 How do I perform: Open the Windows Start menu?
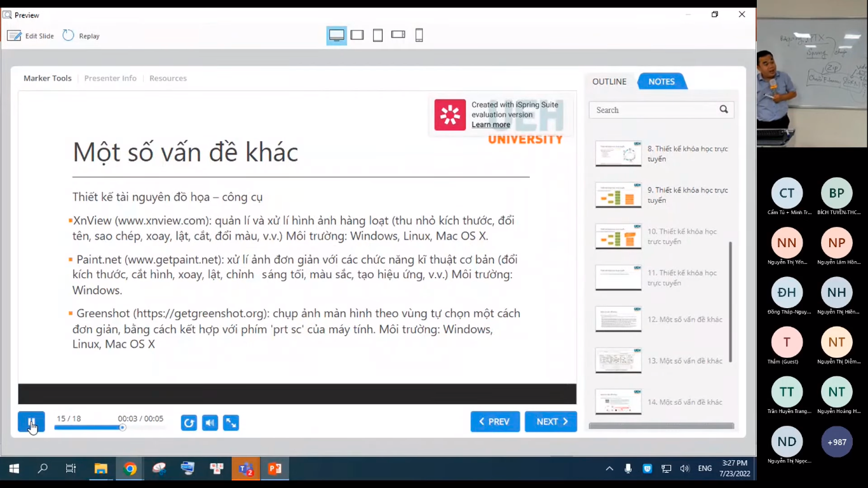(14, 469)
